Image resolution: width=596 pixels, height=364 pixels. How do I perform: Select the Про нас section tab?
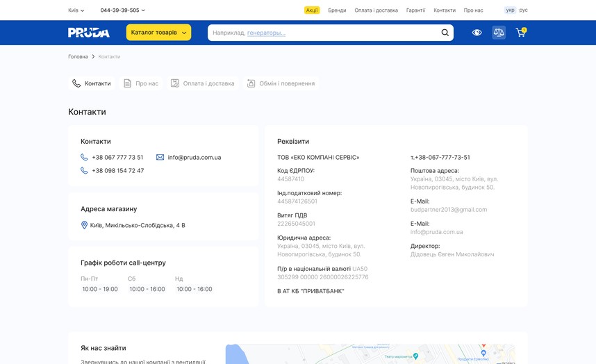(x=141, y=83)
